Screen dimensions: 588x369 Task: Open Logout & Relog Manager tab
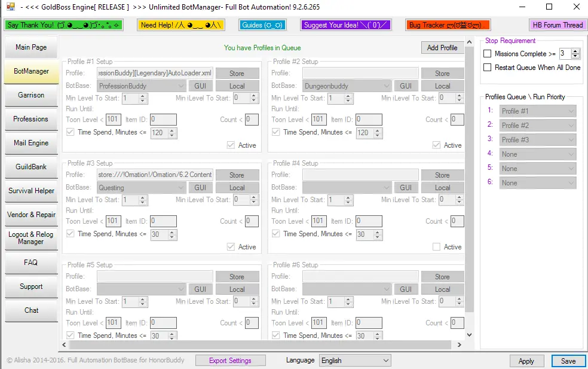(x=31, y=238)
